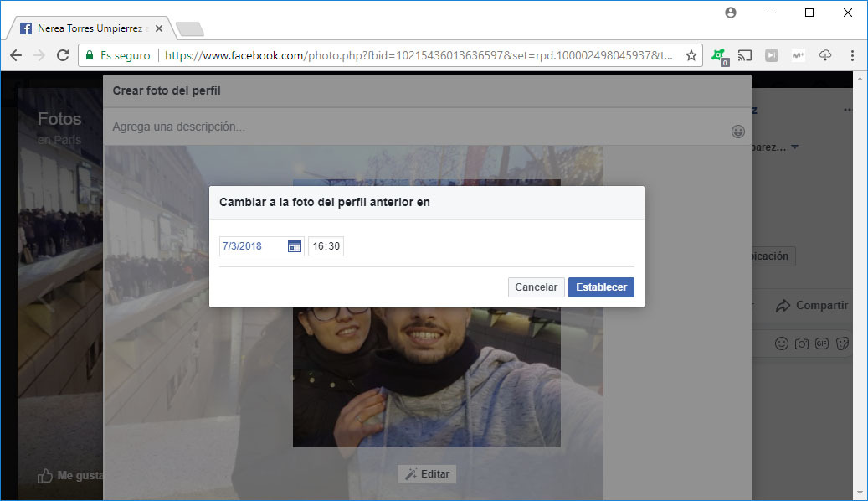Cancel the profile photo change dialog
868x501 pixels.
536,287
